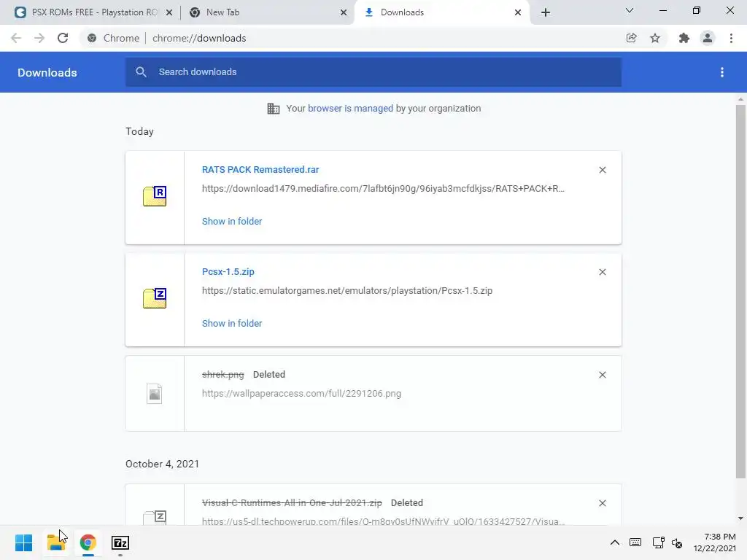Open a new browser tab
This screenshot has width=747, height=560.
click(546, 12)
